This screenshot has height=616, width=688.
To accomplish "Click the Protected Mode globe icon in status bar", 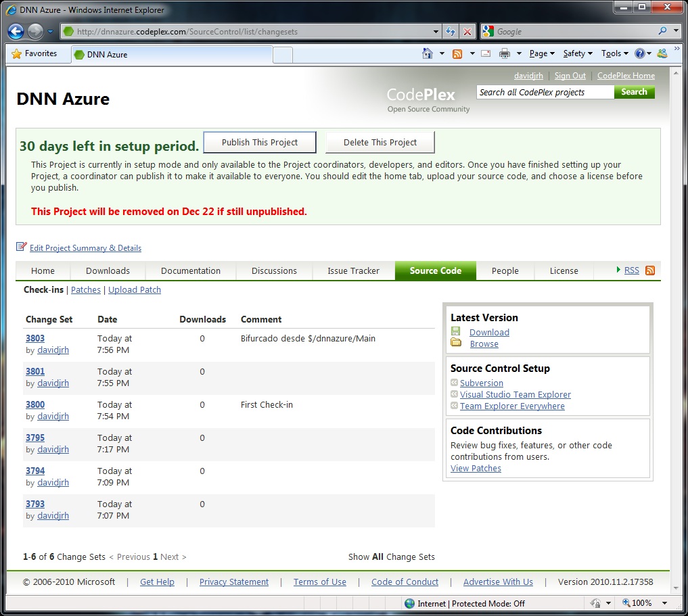I will point(409,603).
